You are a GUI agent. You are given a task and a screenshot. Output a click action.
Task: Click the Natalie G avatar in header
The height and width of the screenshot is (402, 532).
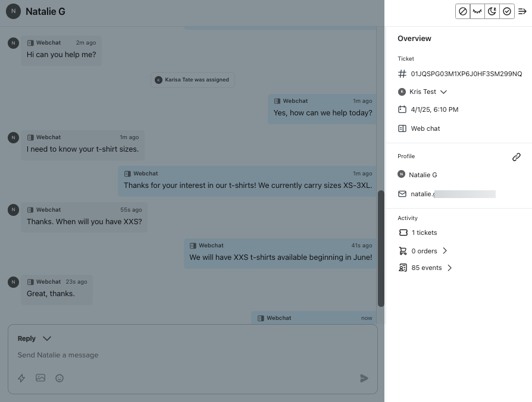[x=13, y=11]
